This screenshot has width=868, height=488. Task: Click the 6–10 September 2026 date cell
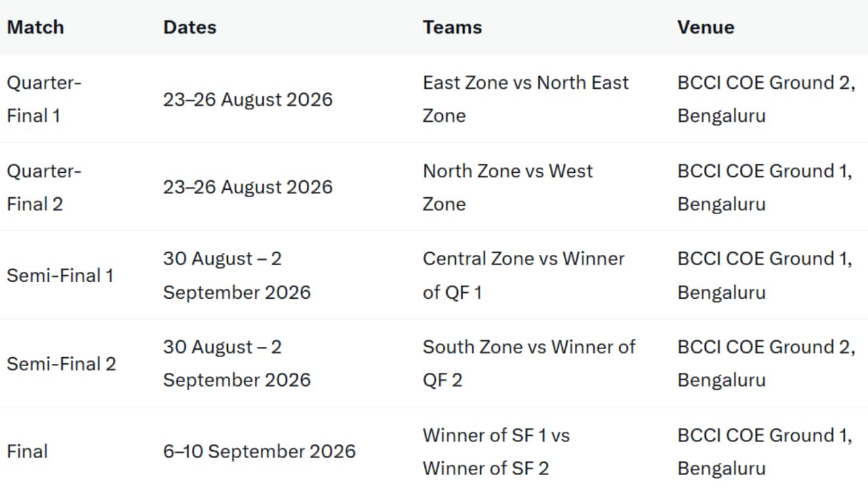point(259,451)
